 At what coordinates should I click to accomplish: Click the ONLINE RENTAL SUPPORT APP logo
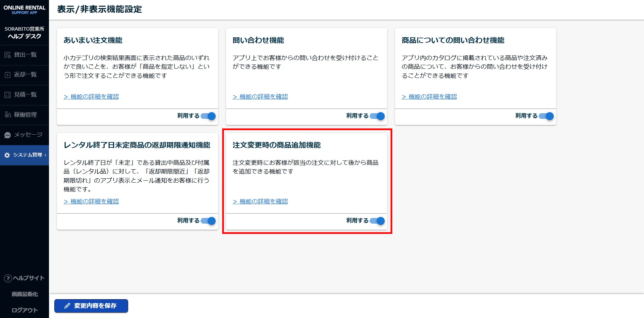(x=24, y=10)
